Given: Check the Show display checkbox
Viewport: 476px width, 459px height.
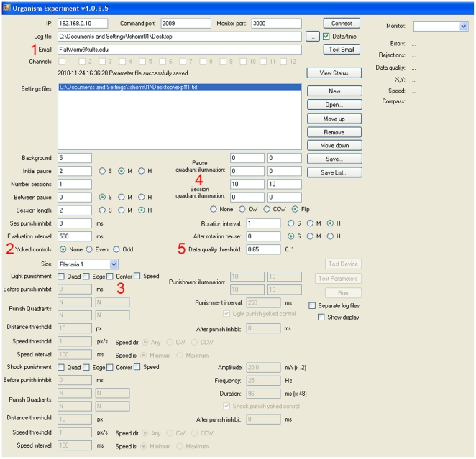Looking at the screenshot, I should click(x=321, y=317).
